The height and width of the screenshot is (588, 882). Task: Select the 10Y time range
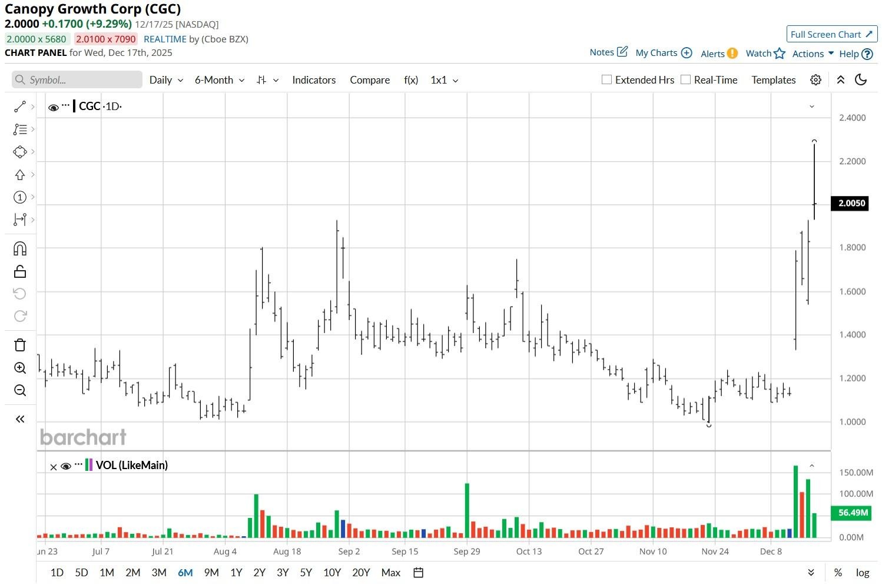pos(332,573)
